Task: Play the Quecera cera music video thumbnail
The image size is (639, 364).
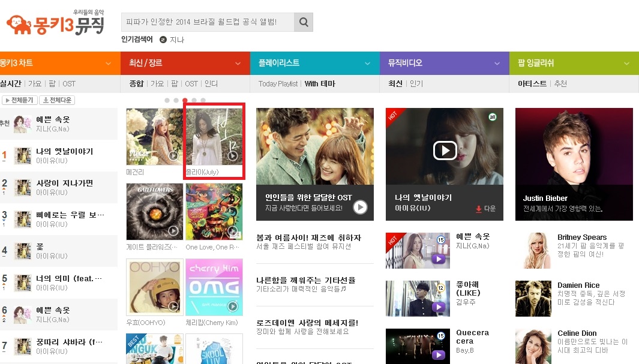Action: pyautogui.click(x=439, y=354)
